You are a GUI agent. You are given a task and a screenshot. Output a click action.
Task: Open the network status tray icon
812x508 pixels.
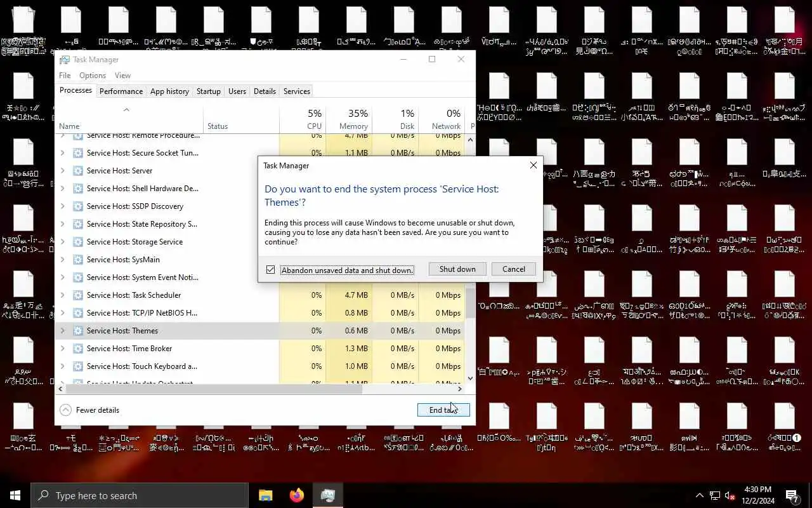(715, 495)
